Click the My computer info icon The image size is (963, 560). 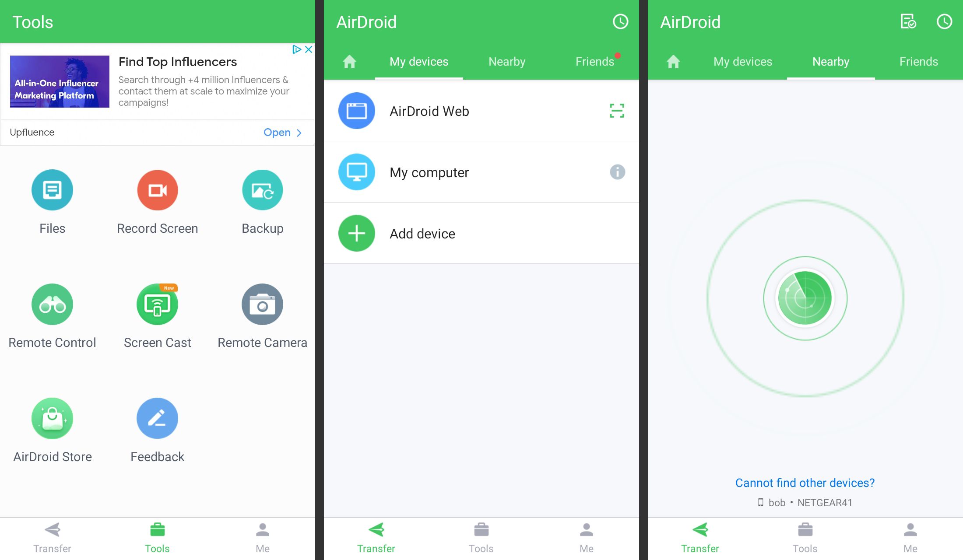[616, 172]
